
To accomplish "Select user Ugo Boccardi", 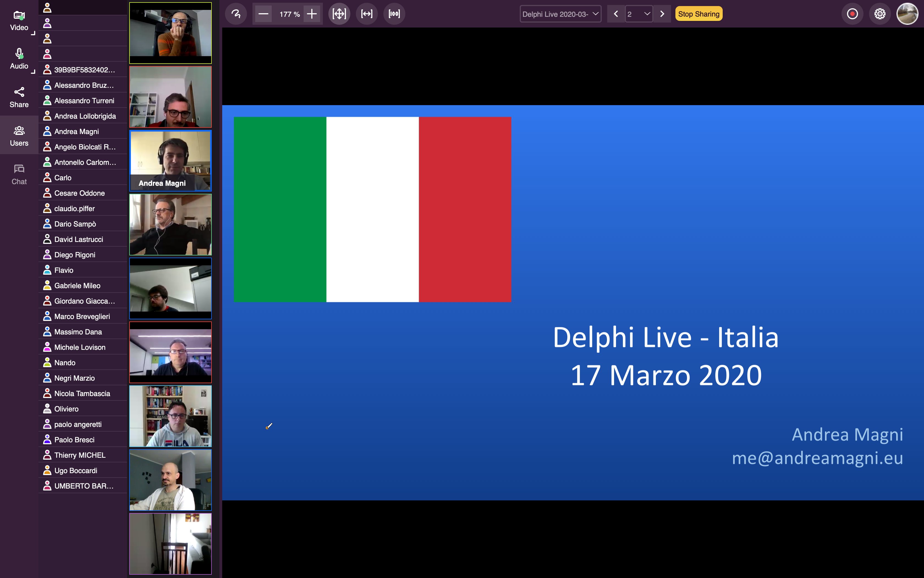I will click(x=83, y=471).
